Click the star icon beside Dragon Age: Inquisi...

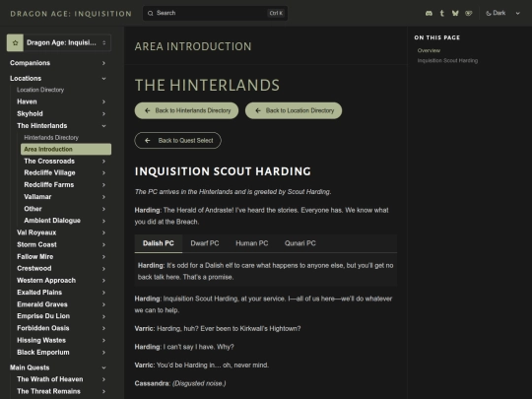click(x=15, y=42)
